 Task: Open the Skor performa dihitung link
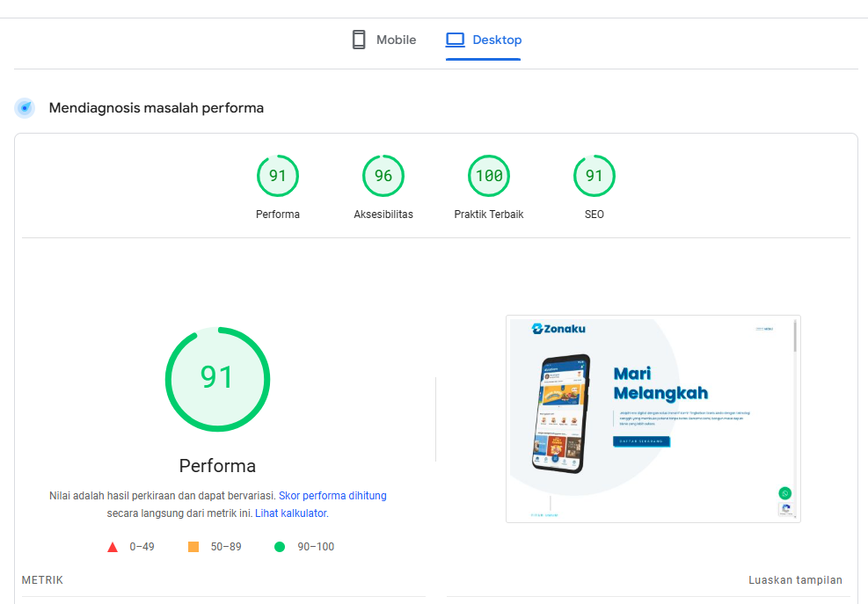pos(332,496)
